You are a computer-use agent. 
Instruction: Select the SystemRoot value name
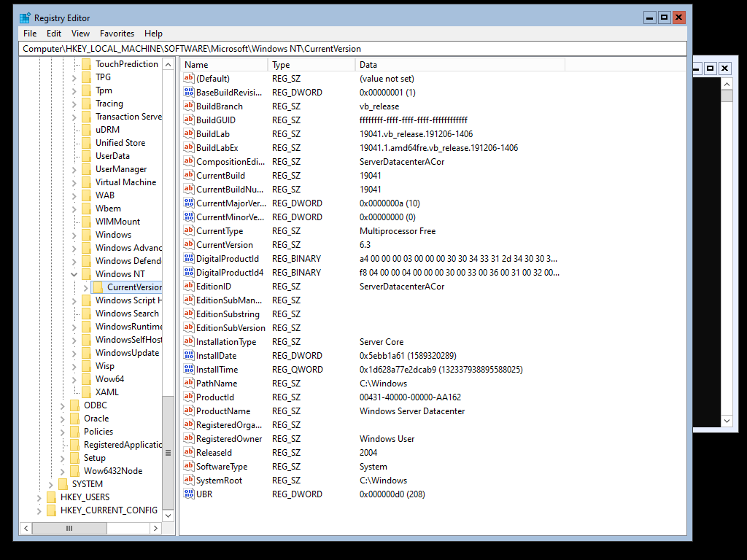(x=219, y=481)
